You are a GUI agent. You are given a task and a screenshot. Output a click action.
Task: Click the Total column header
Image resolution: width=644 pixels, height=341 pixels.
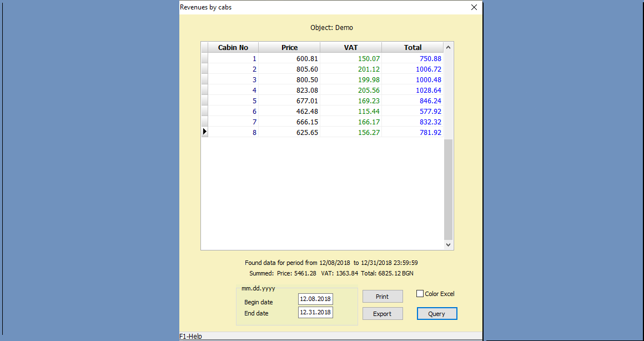click(x=412, y=48)
